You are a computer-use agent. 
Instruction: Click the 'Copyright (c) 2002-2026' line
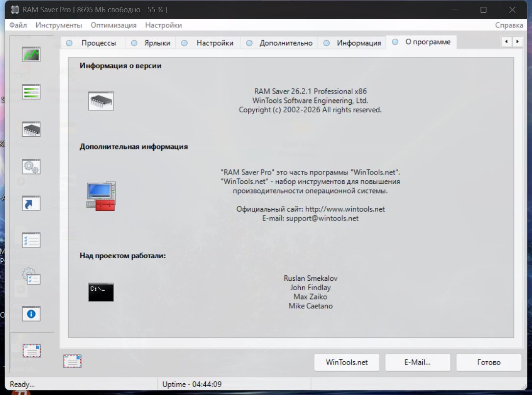[x=310, y=110]
